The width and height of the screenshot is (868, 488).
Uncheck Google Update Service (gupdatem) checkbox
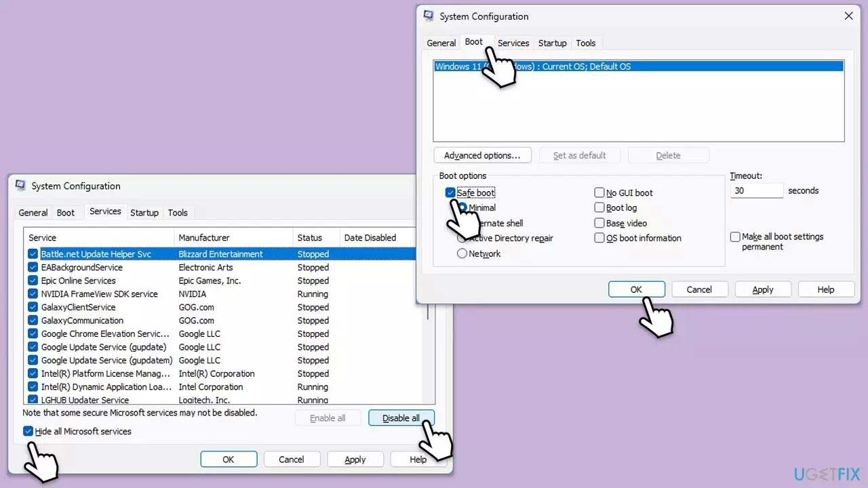coord(33,360)
